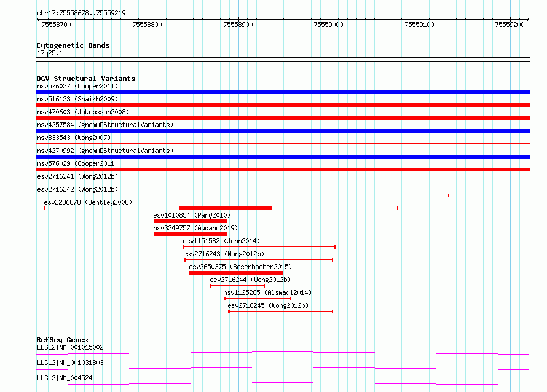Open variant label esv2716244 (Wong2012b)

point(250,280)
